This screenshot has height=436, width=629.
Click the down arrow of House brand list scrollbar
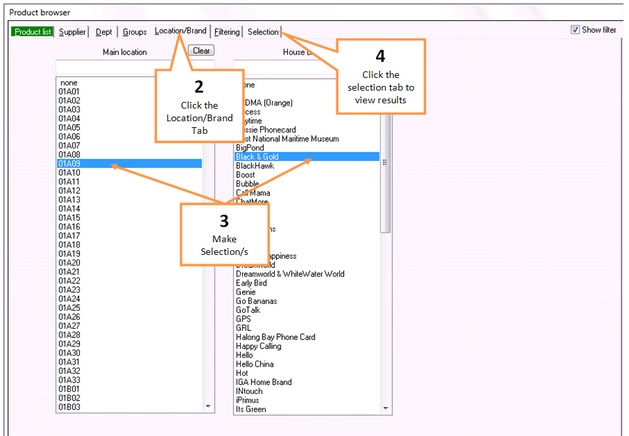pyautogui.click(x=386, y=408)
